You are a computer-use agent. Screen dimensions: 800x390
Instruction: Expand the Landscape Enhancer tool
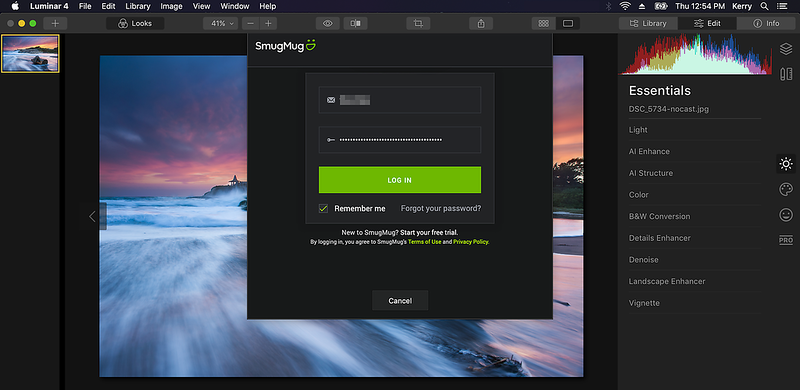(694, 281)
